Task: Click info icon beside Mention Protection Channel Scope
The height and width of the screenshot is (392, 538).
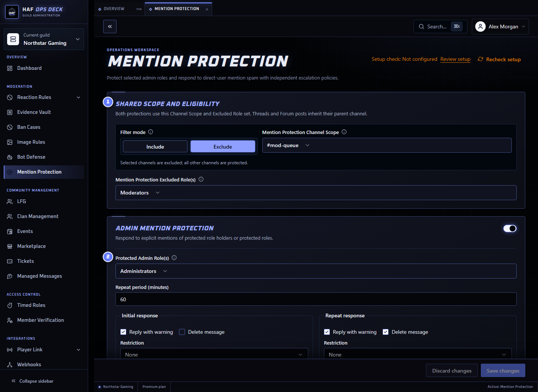Action: pos(344,132)
